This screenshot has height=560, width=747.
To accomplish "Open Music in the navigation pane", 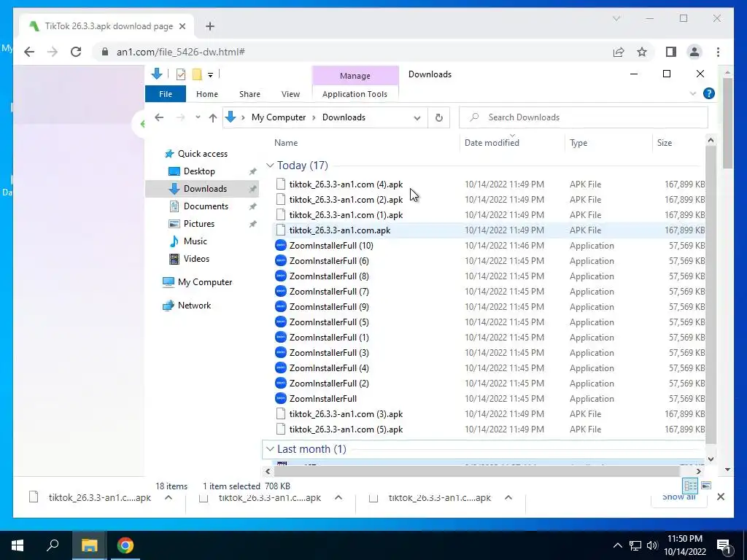I will point(195,241).
